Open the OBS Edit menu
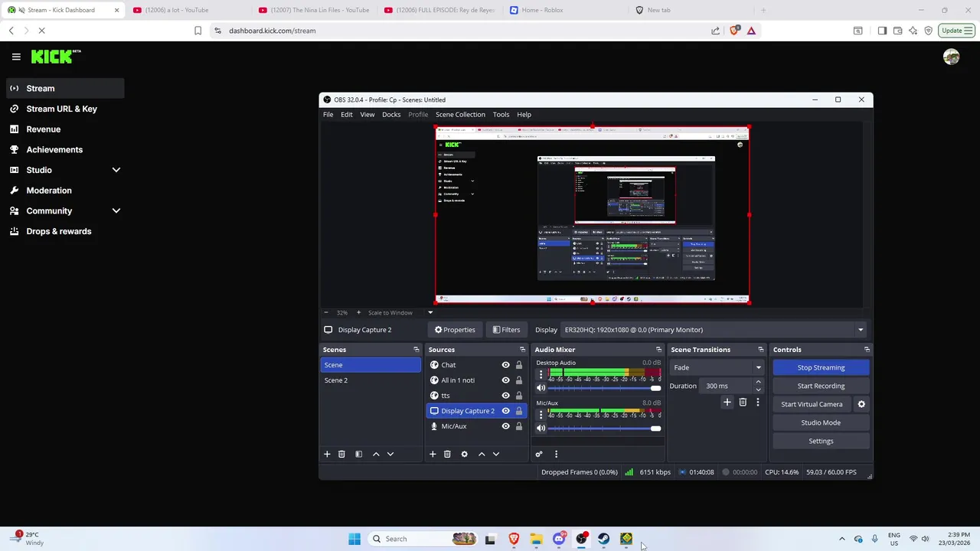Screen dimensions: 980x551 point(347,114)
